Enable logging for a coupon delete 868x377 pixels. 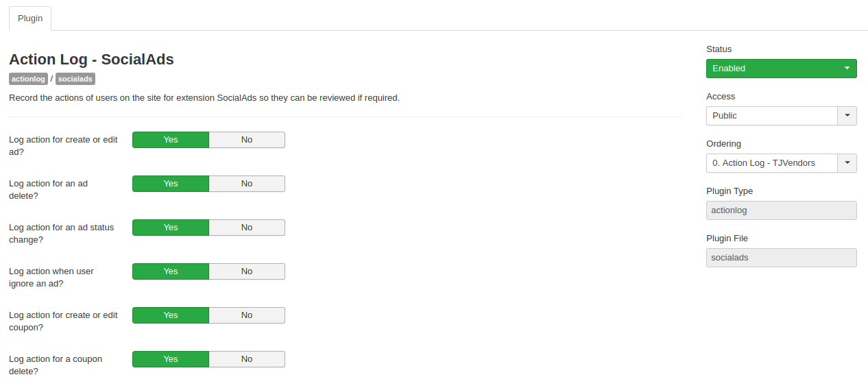point(171,359)
